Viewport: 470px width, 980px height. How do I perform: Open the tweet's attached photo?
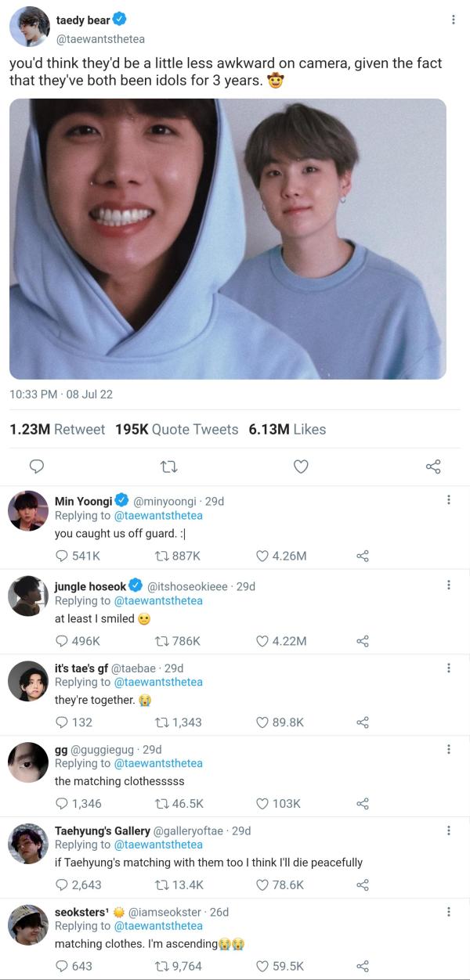(x=228, y=239)
